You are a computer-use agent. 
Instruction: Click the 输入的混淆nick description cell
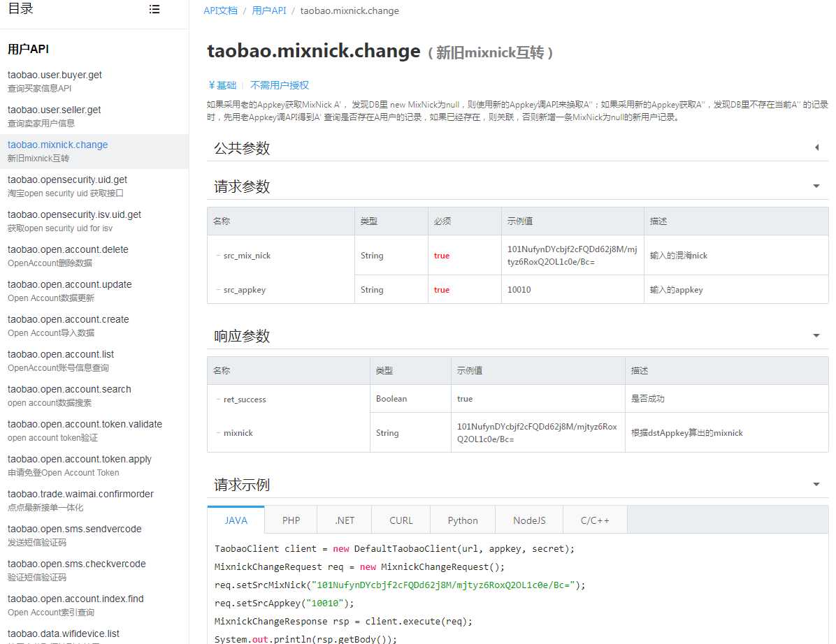[x=736, y=256]
